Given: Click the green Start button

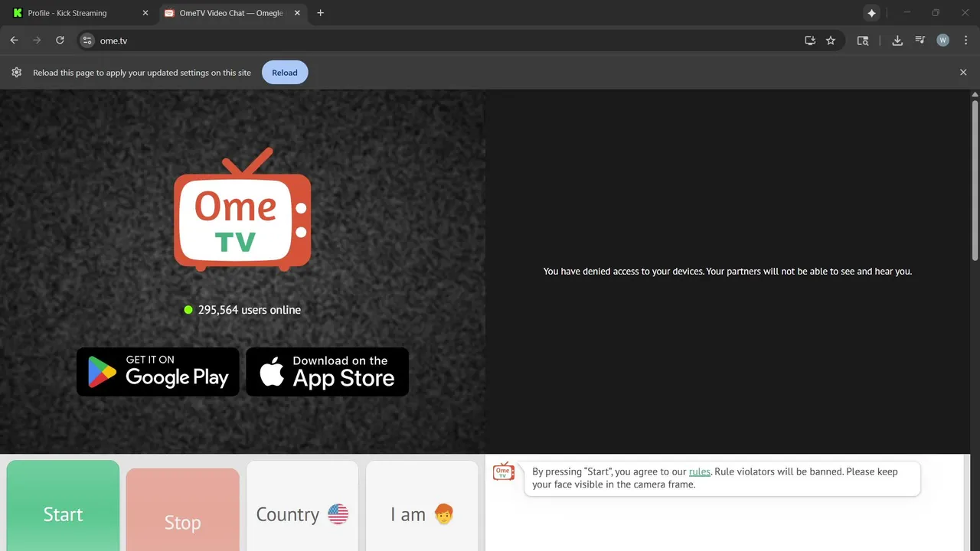Looking at the screenshot, I should click(x=63, y=506).
